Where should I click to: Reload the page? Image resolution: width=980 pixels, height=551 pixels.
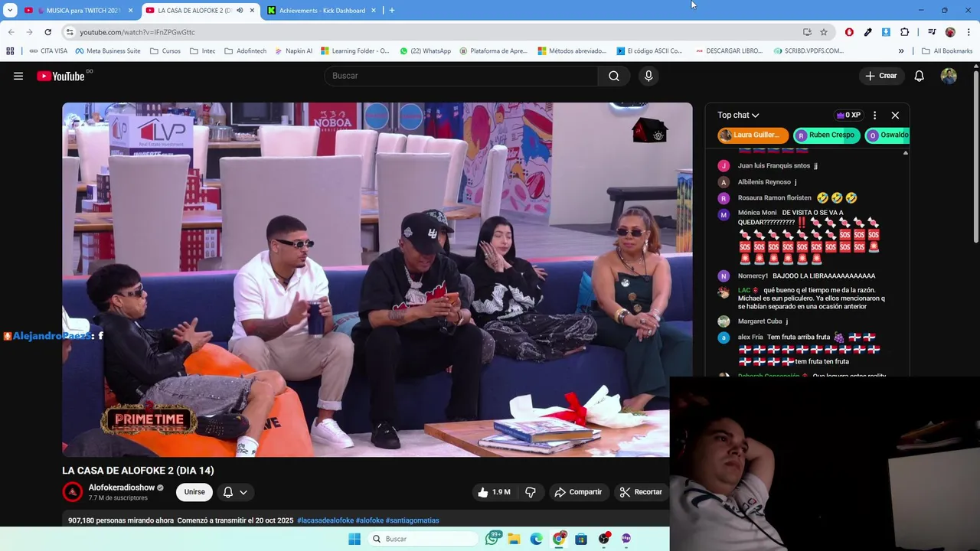tap(47, 32)
